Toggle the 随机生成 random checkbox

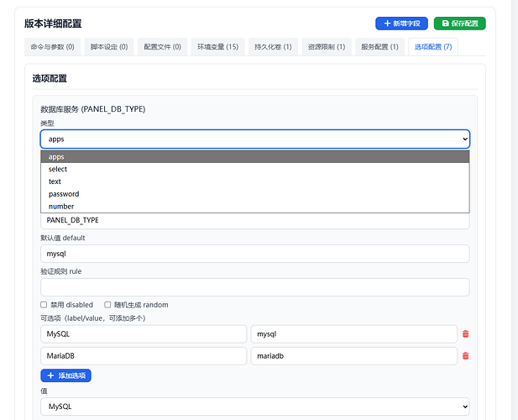coord(107,304)
